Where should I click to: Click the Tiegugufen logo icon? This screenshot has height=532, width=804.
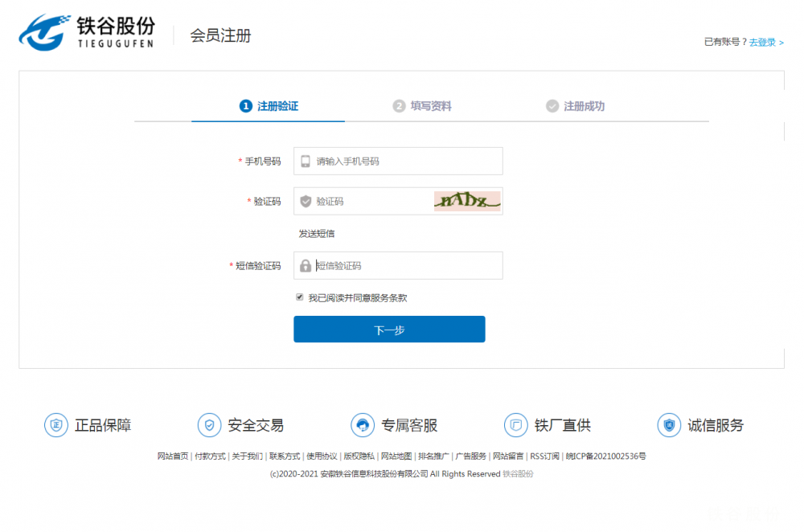click(45, 32)
